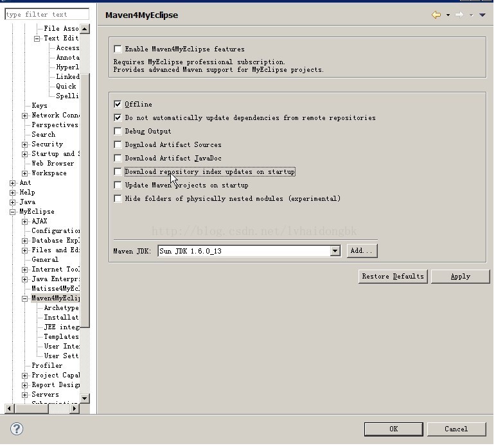Expand the Project Capabilities node
Screen dimensions: 496x448
[24, 375]
